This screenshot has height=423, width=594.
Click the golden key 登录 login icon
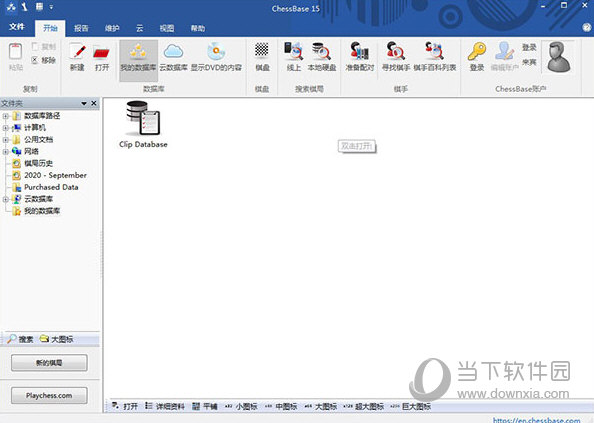[477, 57]
